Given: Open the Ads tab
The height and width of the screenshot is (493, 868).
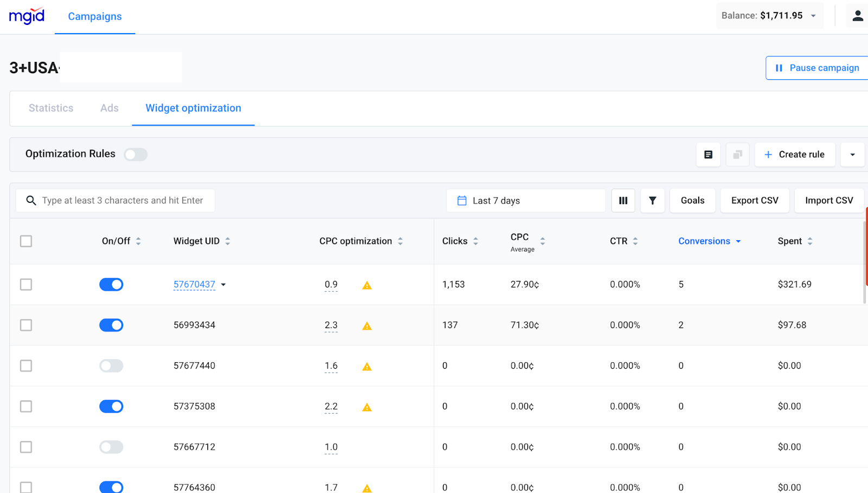Looking at the screenshot, I should 108,108.
